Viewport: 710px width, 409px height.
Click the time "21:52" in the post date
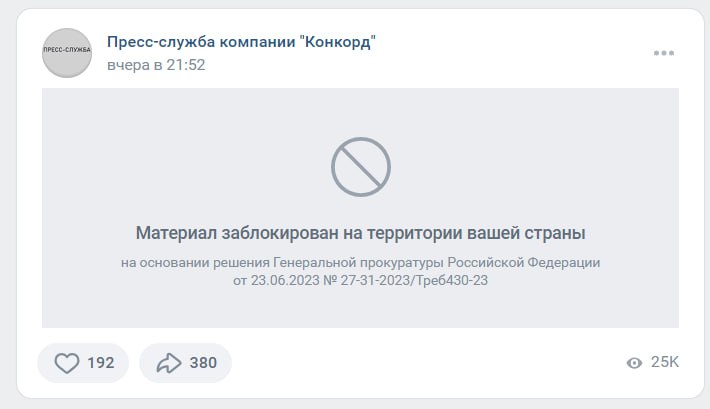pyautogui.click(x=186, y=65)
